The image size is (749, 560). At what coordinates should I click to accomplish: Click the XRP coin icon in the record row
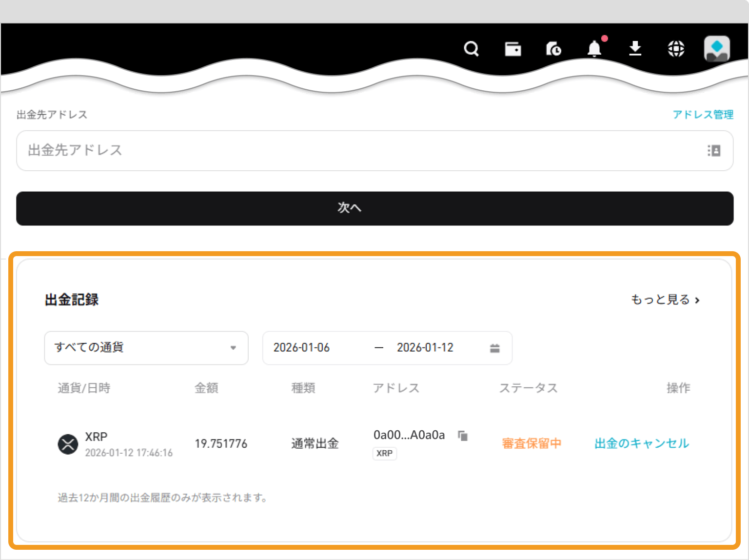[68, 444]
